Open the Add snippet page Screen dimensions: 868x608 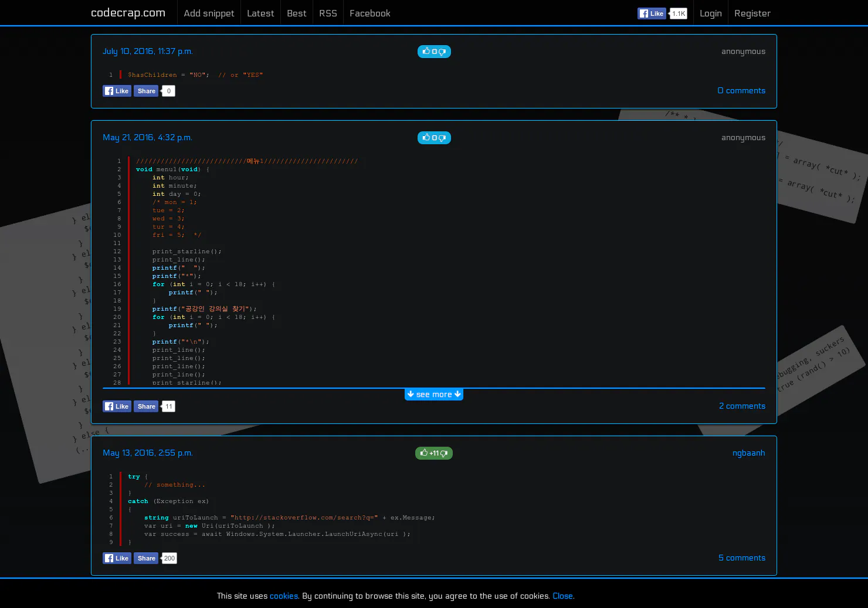coord(209,13)
